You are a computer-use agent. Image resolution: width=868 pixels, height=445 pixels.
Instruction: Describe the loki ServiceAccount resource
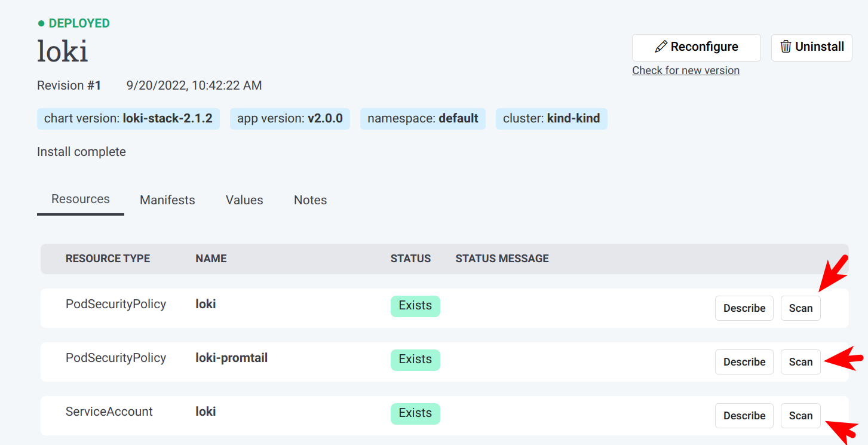pyautogui.click(x=744, y=416)
